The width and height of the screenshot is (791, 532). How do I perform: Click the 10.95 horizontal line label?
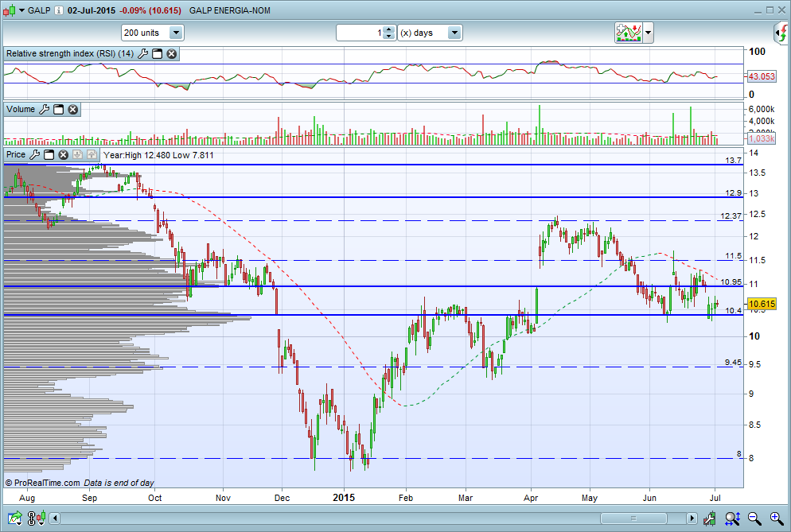click(731, 282)
